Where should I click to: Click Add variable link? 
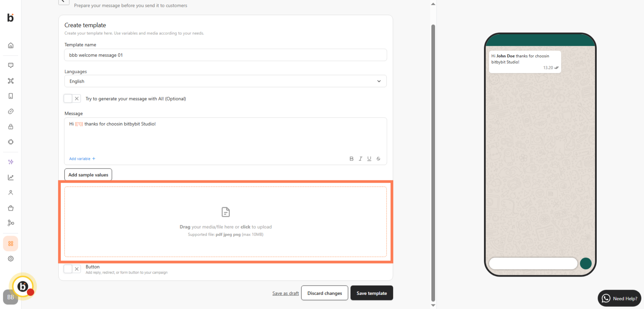click(x=82, y=159)
